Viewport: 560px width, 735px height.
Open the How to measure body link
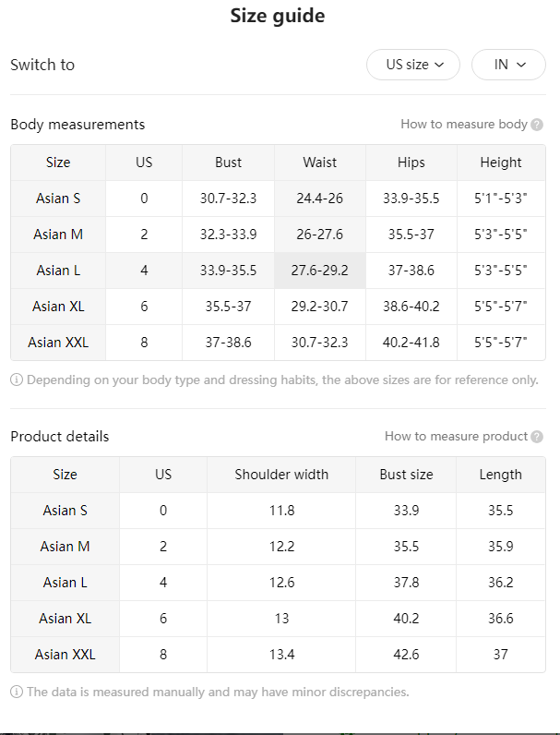(464, 125)
